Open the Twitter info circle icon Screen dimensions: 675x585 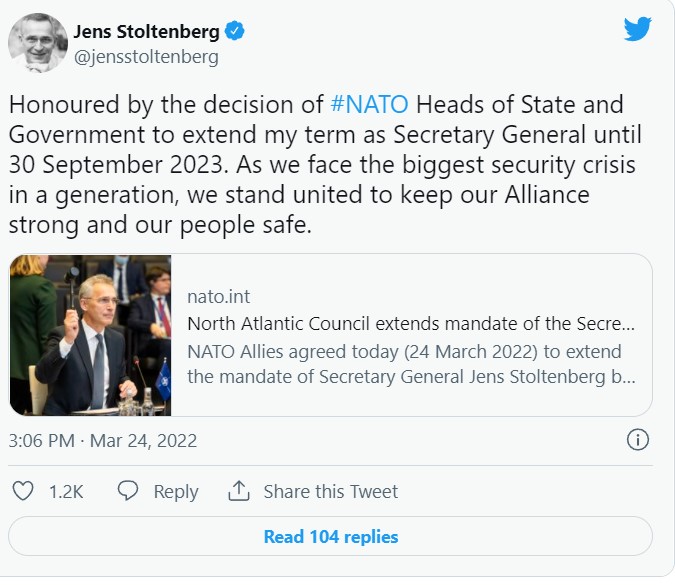[638, 440]
